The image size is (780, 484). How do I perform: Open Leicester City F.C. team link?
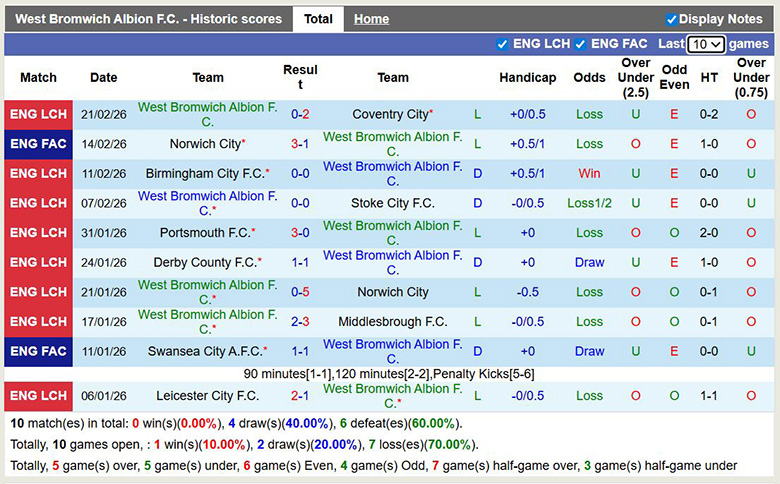pos(208,396)
